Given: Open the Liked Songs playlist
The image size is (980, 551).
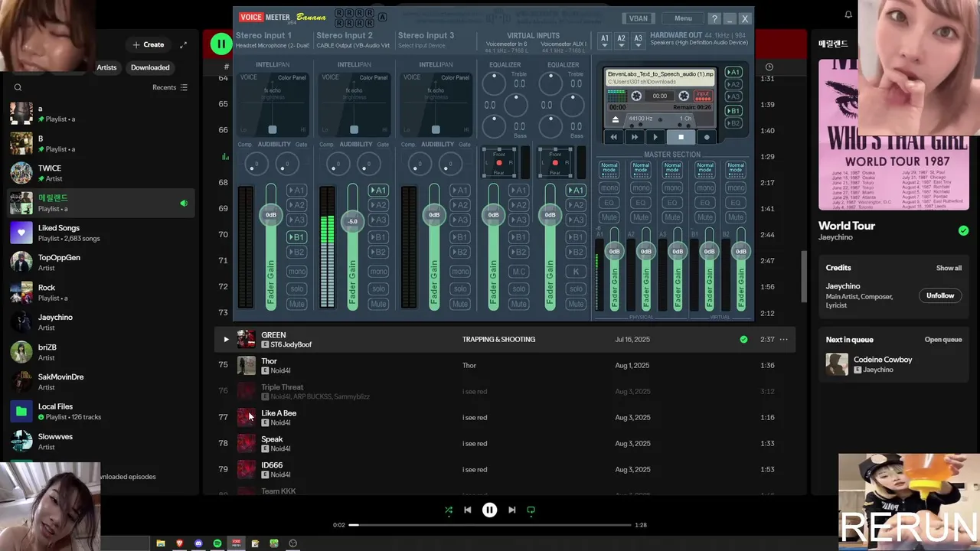Looking at the screenshot, I should tap(101, 233).
